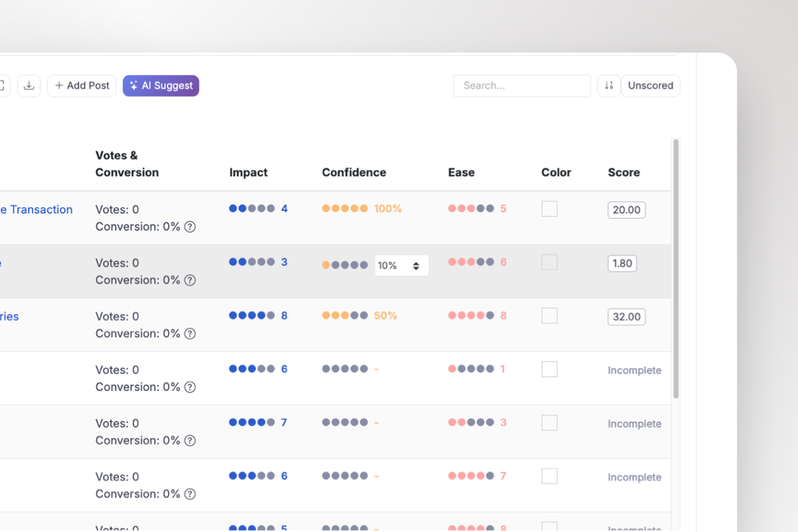Click the 50% confidence value
The image size is (798, 532).
click(x=385, y=316)
